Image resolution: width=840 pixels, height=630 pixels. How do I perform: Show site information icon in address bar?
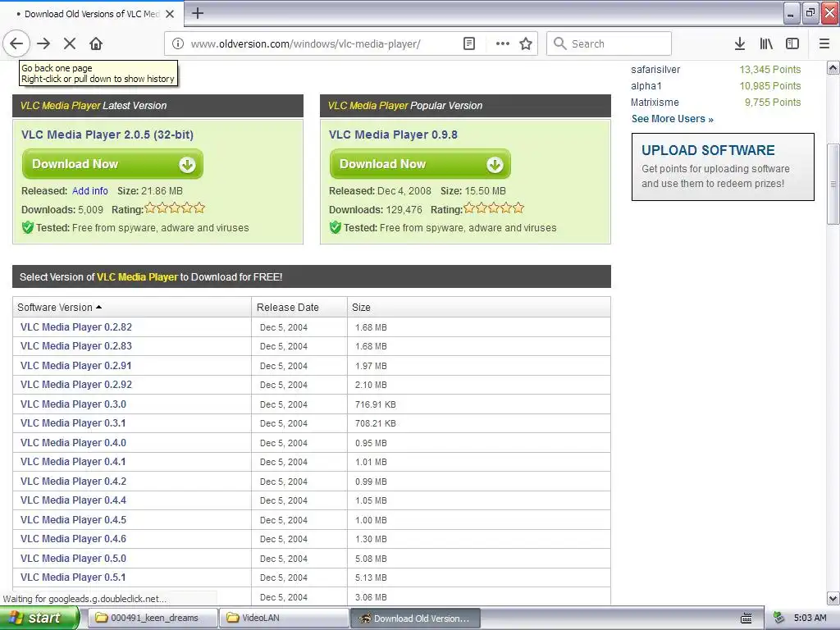click(178, 43)
